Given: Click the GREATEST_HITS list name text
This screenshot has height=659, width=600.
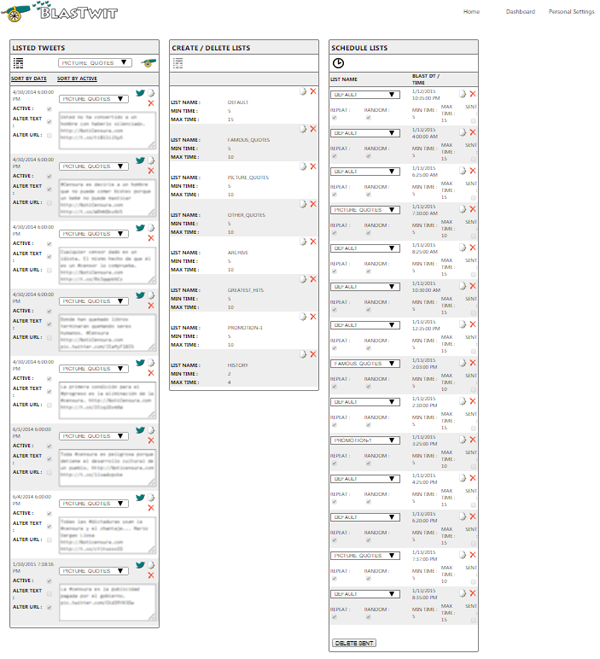Looking at the screenshot, I should tap(245, 290).
